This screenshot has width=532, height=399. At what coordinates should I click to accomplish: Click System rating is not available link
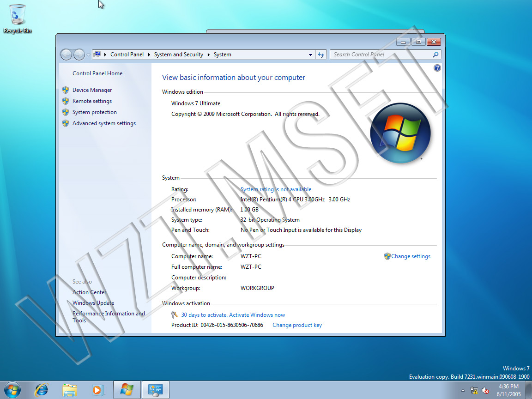pos(276,189)
